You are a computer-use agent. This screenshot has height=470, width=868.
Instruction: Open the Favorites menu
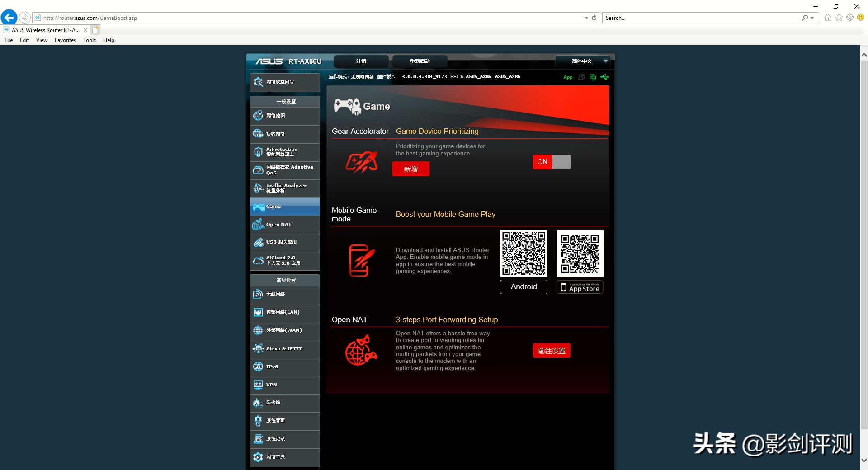coord(65,40)
